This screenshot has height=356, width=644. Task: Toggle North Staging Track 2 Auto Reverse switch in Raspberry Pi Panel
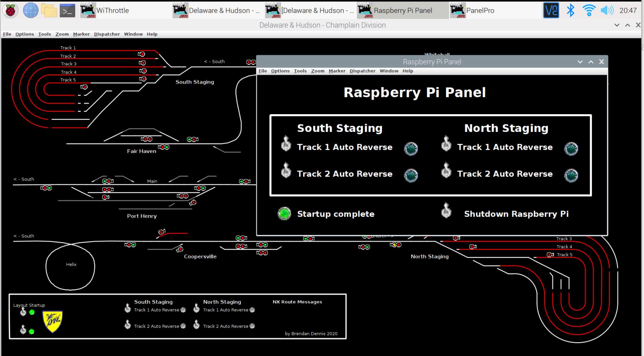446,170
